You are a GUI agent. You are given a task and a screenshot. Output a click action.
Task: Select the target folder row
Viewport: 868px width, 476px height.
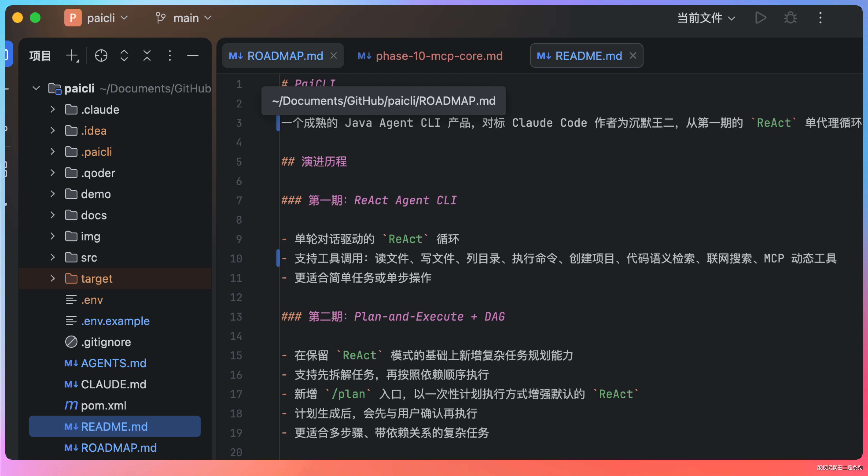point(115,279)
